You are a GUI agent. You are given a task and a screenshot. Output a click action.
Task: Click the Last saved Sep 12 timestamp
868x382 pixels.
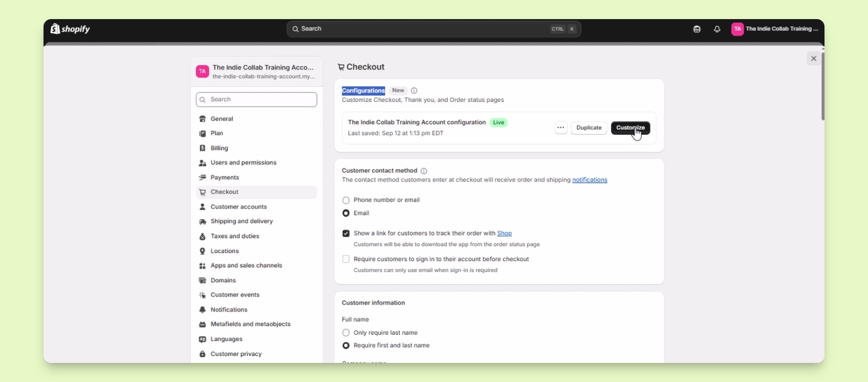click(396, 134)
